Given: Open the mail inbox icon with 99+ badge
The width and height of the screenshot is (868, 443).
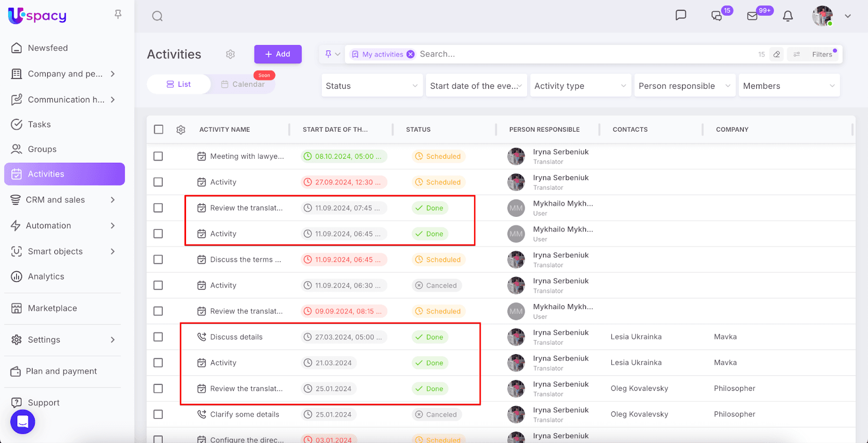Looking at the screenshot, I should [752, 16].
